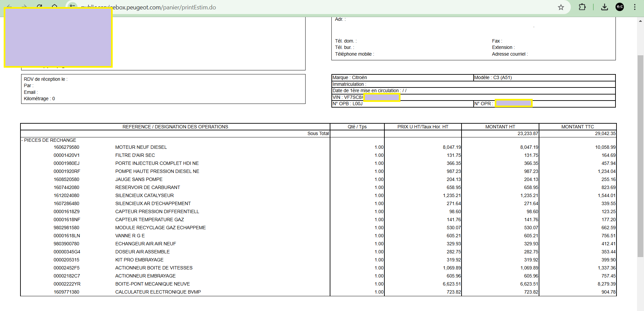Select FILTRE D'AIR SEC designation
This screenshot has height=311, width=644.
coord(135,155)
